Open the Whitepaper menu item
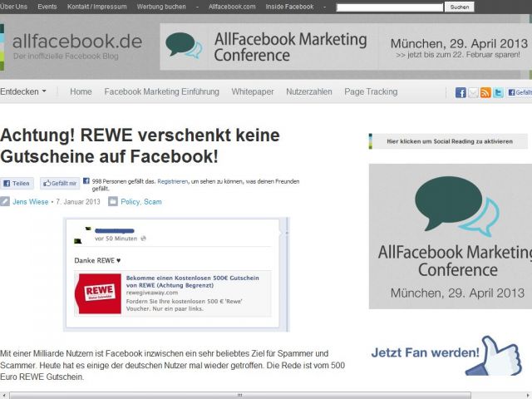532x399 pixels. pyautogui.click(x=253, y=91)
